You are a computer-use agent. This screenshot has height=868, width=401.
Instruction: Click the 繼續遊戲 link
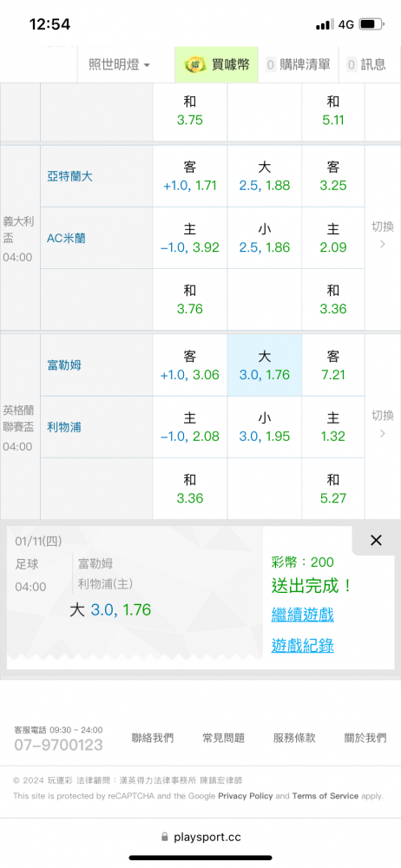pos(302,614)
